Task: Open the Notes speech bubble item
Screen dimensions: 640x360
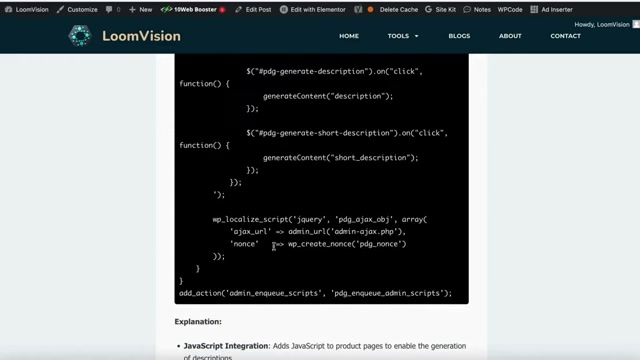Action: coord(477,9)
